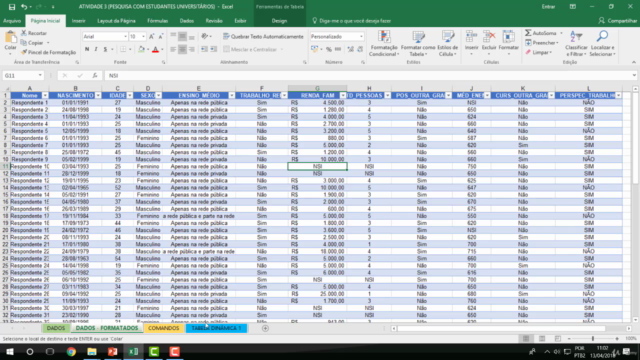Insert cells with Inserir
Screen dimensions: 640x360
471,43
